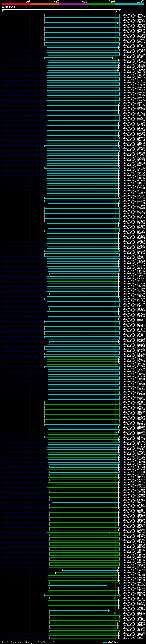Viewport: 146px width, 644px height.
Task: Select the UniRef100_P32764 label
Action: click(x=133, y=276)
